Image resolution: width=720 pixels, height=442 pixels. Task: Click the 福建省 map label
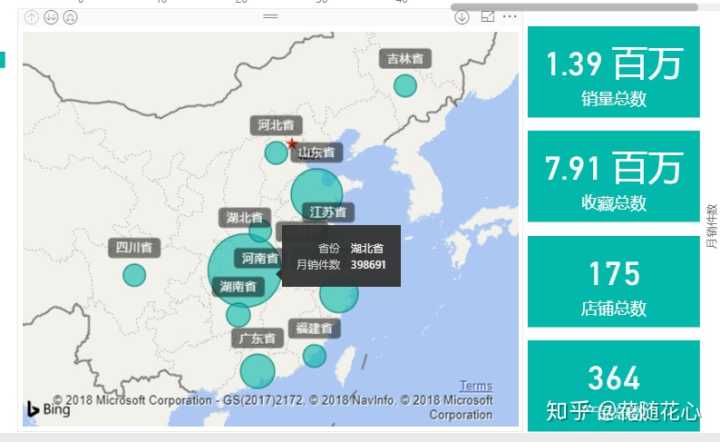[315, 329]
